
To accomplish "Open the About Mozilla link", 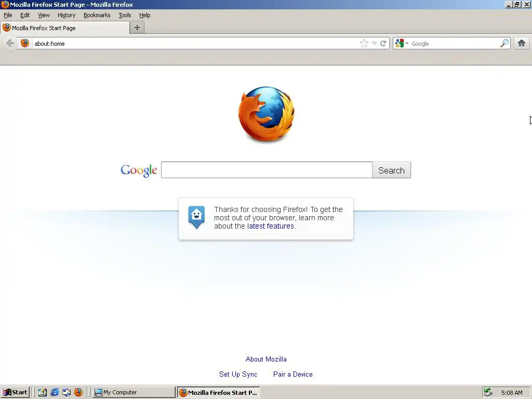I will click(266, 359).
